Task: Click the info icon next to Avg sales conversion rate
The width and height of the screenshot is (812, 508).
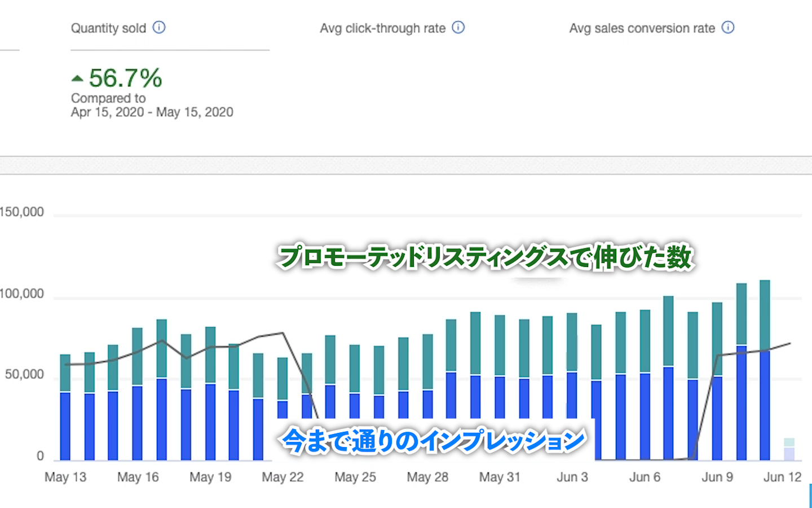Action: click(728, 28)
